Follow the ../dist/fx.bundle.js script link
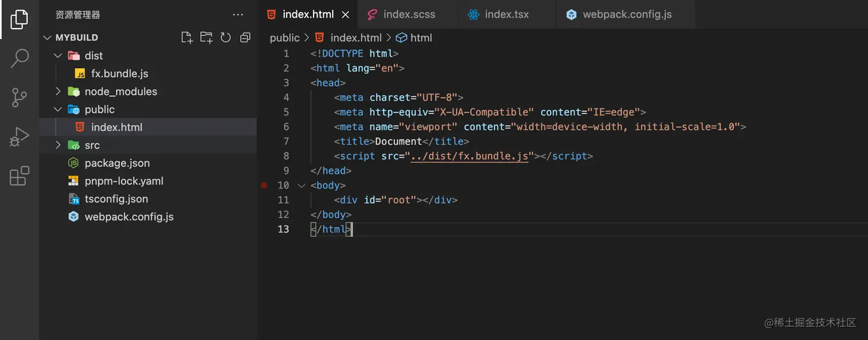This screenshot has height=340, width=868. 469,156
